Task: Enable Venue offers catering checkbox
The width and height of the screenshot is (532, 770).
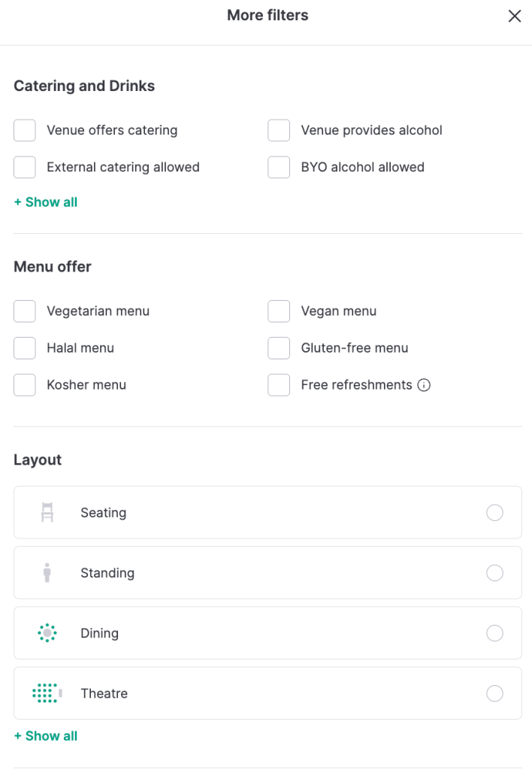Action: (x=25, y=130)
